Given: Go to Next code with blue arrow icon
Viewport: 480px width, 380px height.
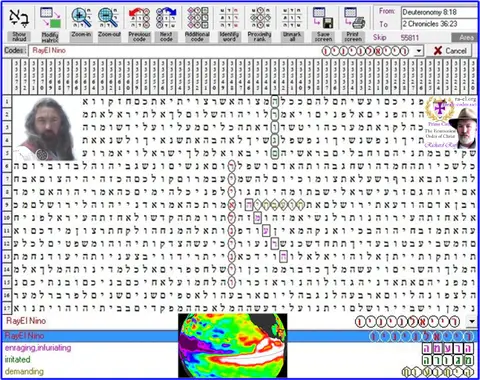Looking at the screenshot, I should tap(166, 17).
